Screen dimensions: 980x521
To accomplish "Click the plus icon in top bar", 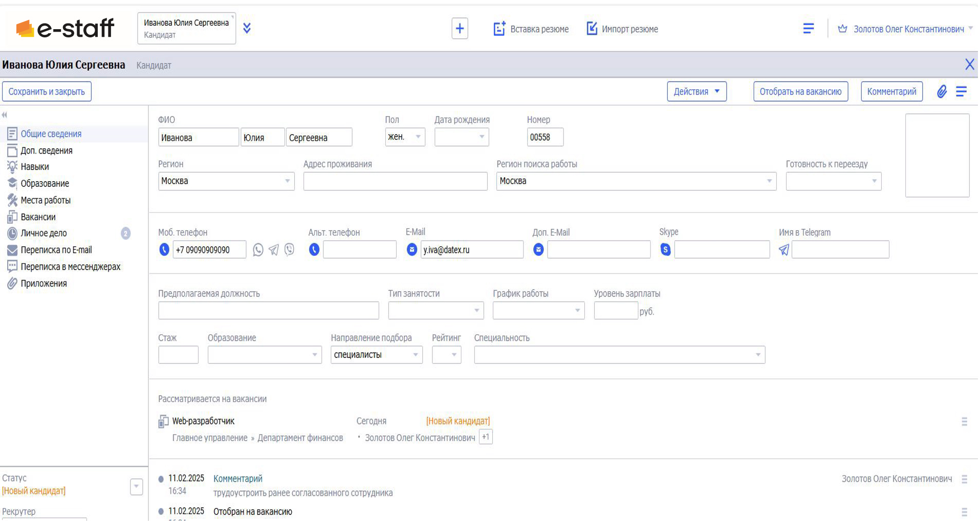I will [x=460, y=29].
